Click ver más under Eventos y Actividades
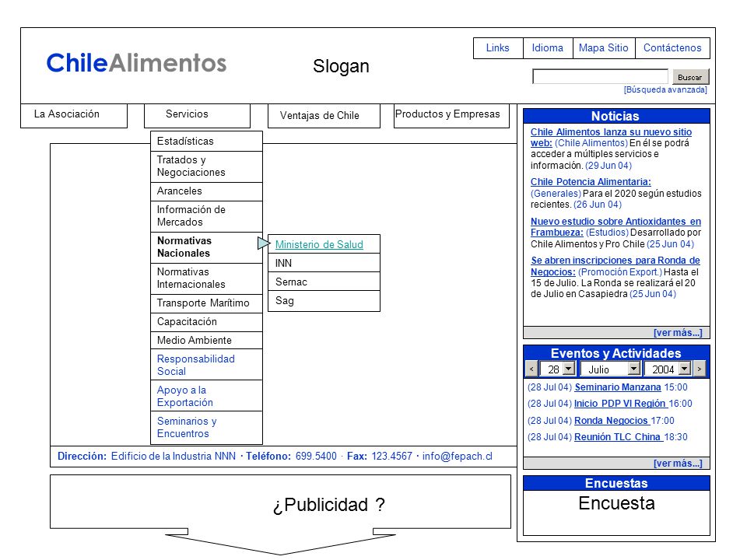The width and height of the screenshot is (747, 560). pyautogui.click(x=678, y=464)
